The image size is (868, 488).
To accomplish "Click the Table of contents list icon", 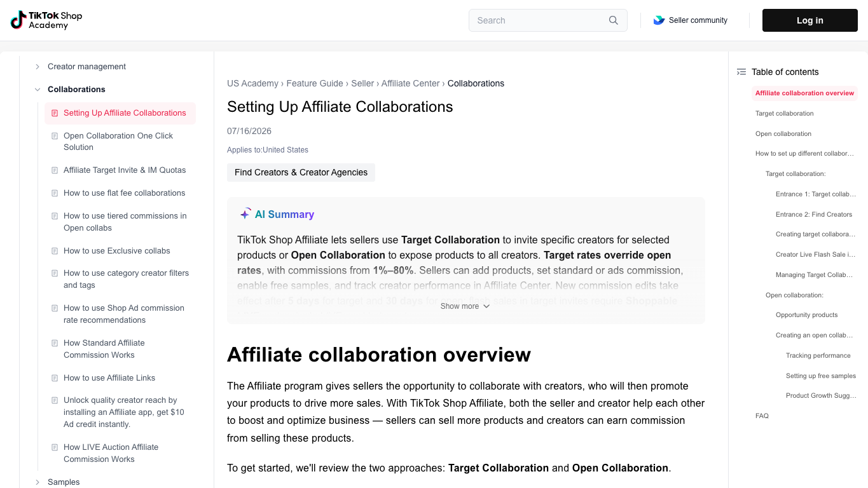I will 741,72.
